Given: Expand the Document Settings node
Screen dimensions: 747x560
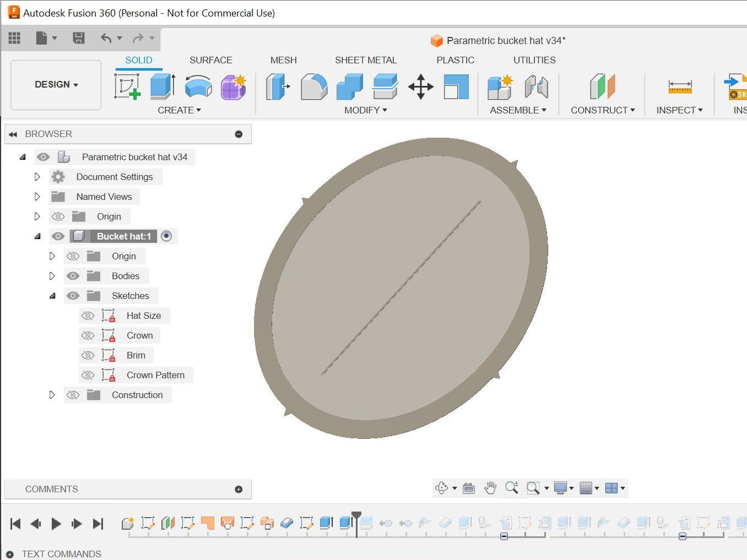Looking at the screenshot, I should [37, 177].
